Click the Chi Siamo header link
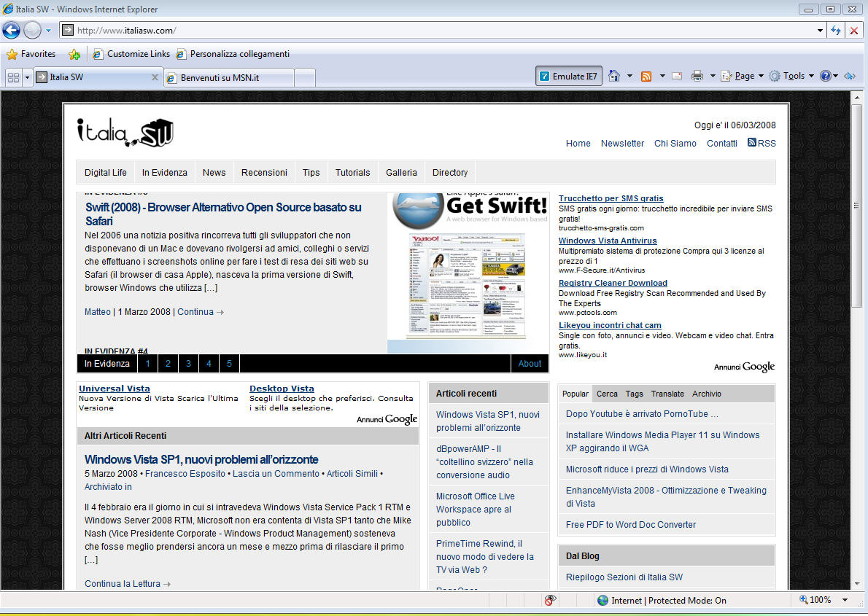The image size is (868, 616). pyautogui.click(x=675, y=144)
